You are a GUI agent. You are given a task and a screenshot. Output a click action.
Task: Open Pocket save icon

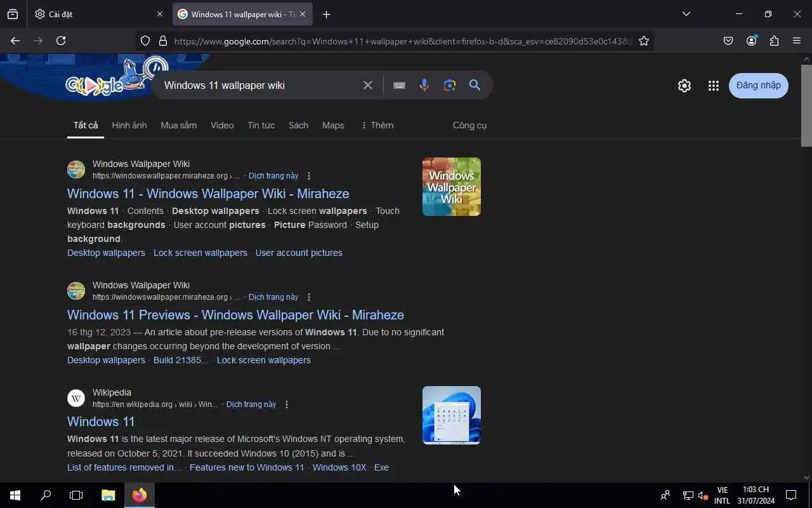pyautogui.click(x=728, y=41)
